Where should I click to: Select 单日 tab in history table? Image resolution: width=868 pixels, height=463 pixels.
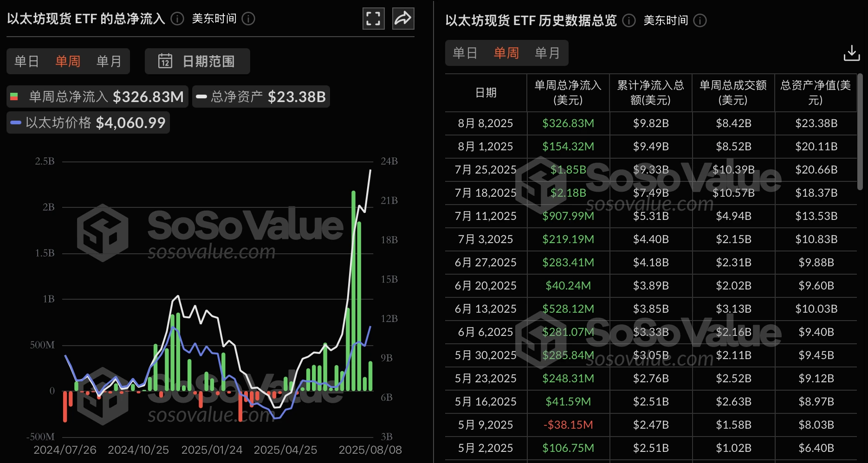465,53
